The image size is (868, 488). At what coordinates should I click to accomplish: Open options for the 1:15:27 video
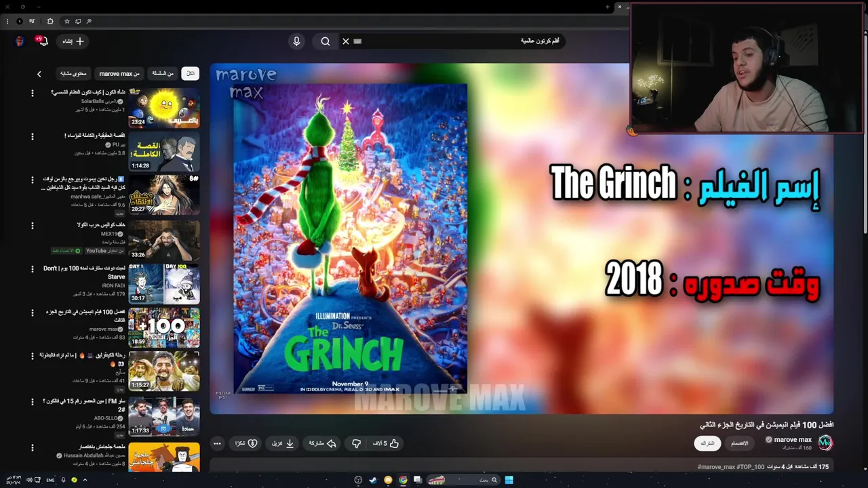(32, 356)
